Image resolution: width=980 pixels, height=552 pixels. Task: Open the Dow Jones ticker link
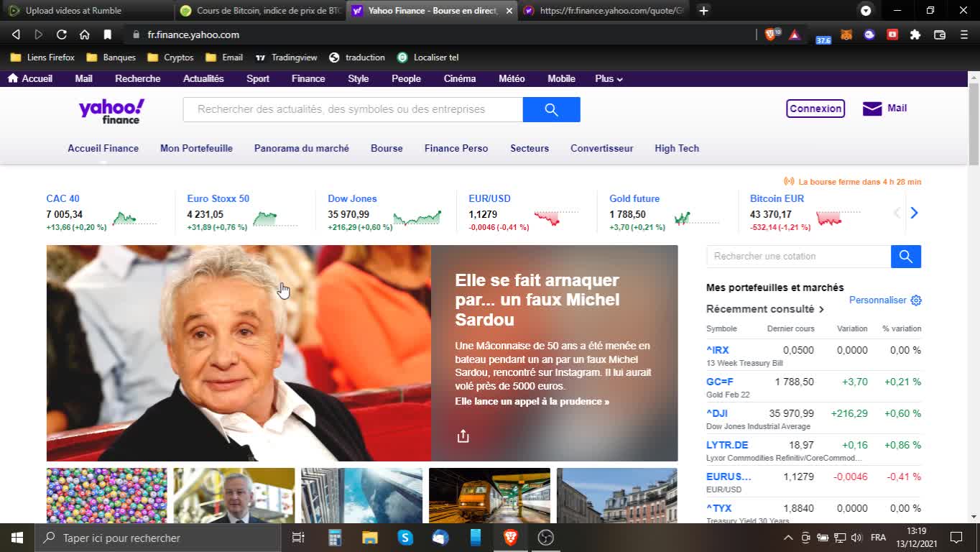coord(352,198)
